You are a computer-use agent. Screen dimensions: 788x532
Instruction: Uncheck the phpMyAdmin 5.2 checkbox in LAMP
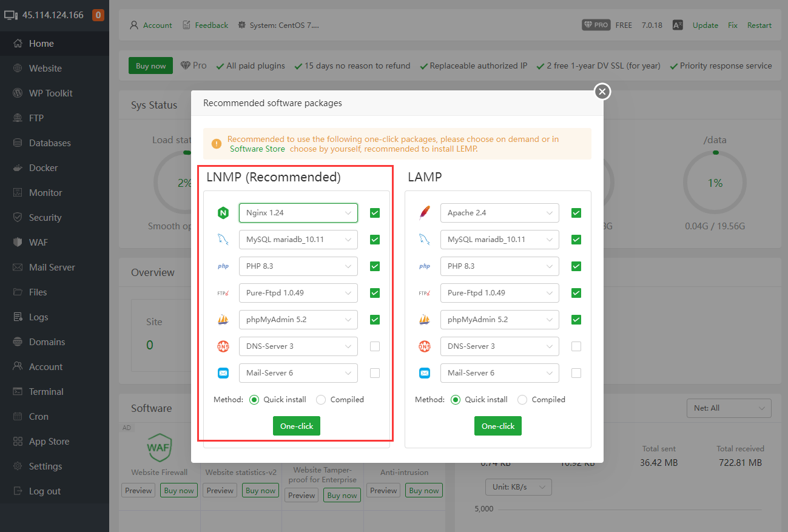coord(576,320)
